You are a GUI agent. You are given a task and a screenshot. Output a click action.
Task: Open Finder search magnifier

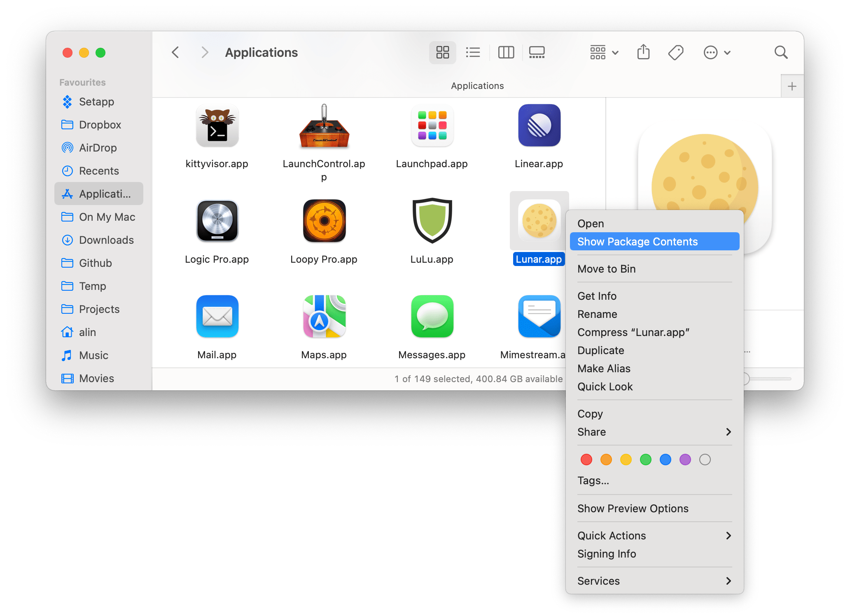781,52
